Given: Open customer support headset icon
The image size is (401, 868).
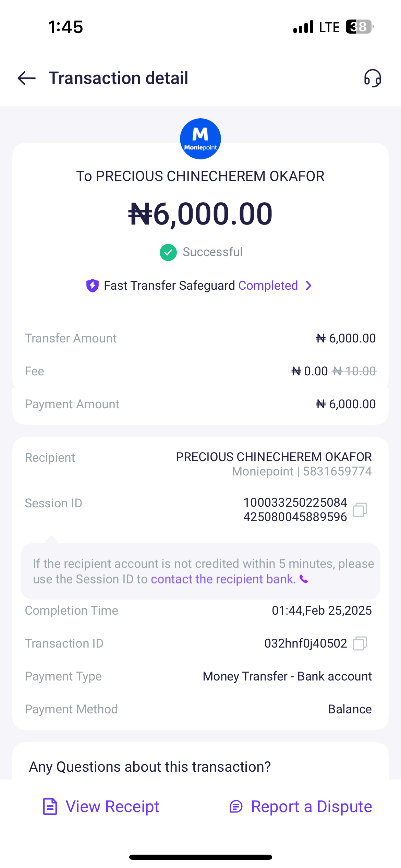Looking at the screenshot, I should pos(373,78).
